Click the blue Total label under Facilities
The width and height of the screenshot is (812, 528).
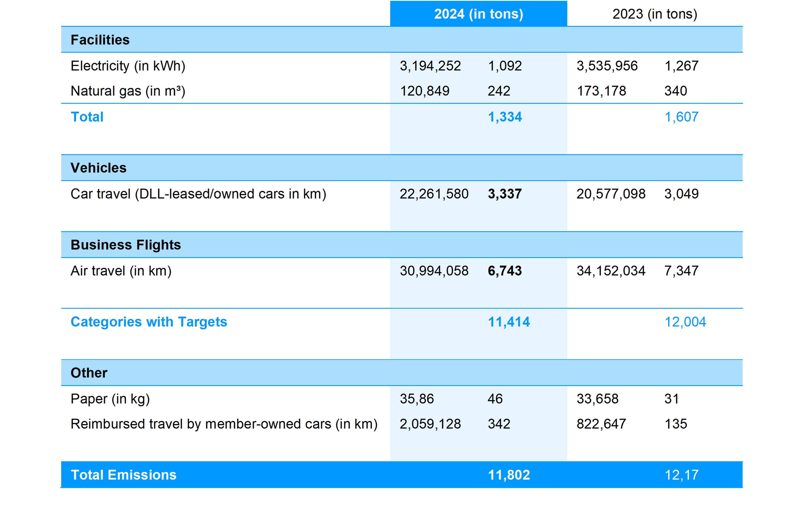(87, 117)
